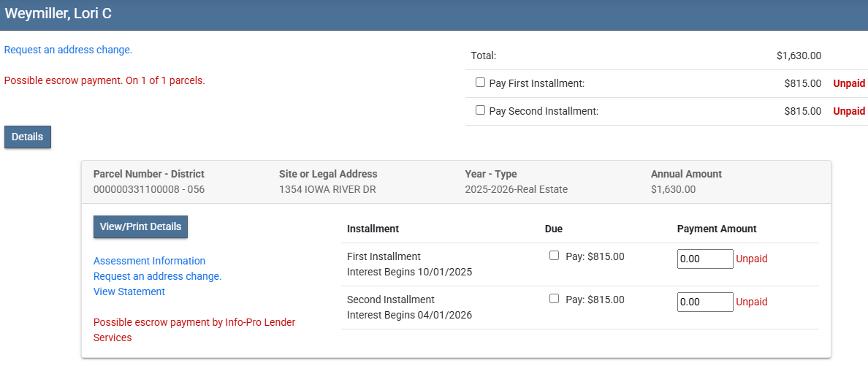
Task: Click the parcel's 'Request an address change' link
Action: 157,276
